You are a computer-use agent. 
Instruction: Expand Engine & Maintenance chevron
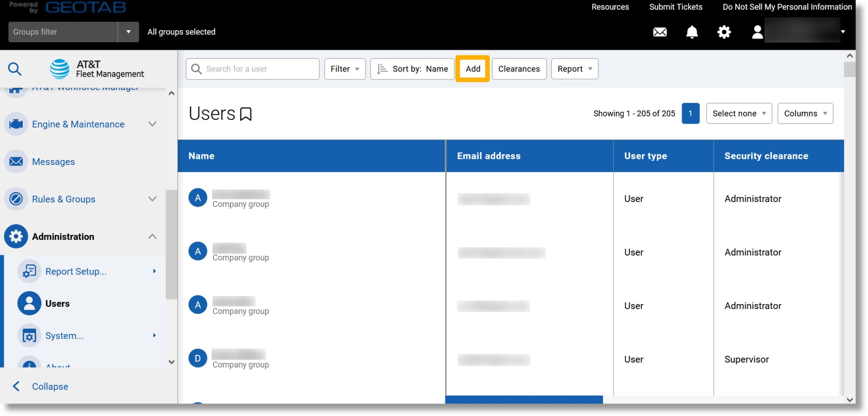(x=153, y=124)
